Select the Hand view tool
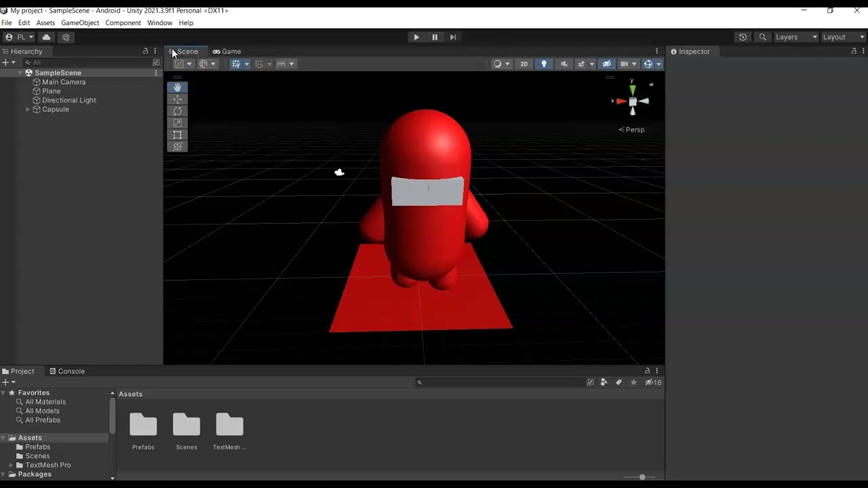 click(x=177, y=87)
